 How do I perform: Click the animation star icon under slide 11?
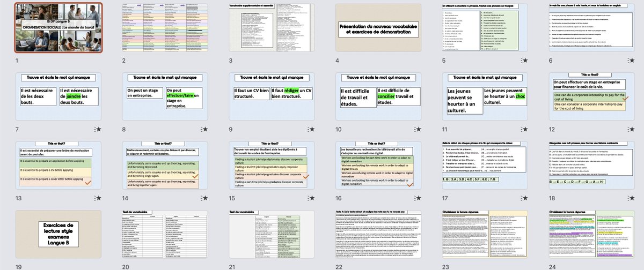(526, 129)
